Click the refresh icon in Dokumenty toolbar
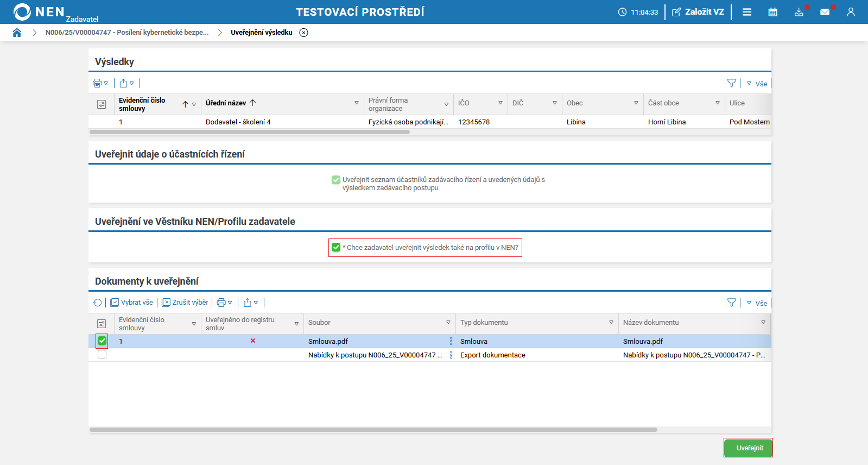 pyautogui.click(x=98, y=303)
